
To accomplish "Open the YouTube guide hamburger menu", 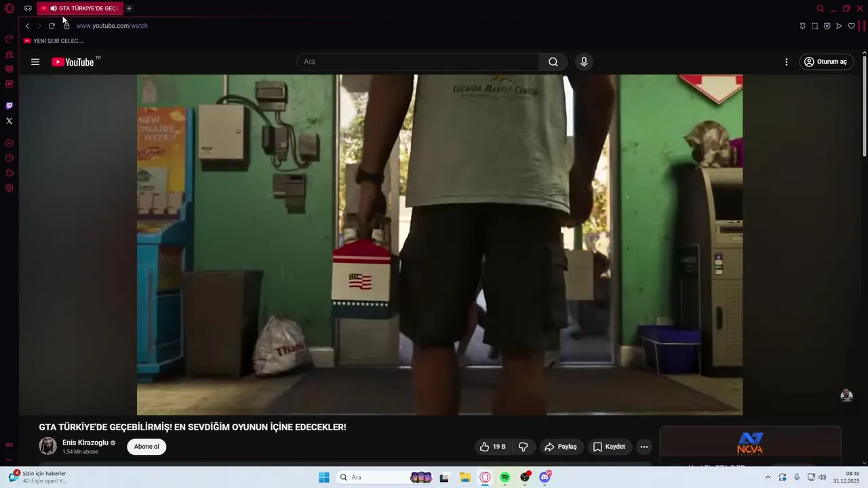I will [x=35, y=62].
